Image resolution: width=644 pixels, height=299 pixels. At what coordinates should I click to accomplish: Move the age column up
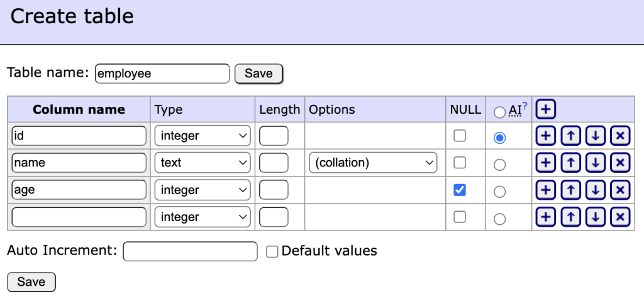[x=570, y=190]
